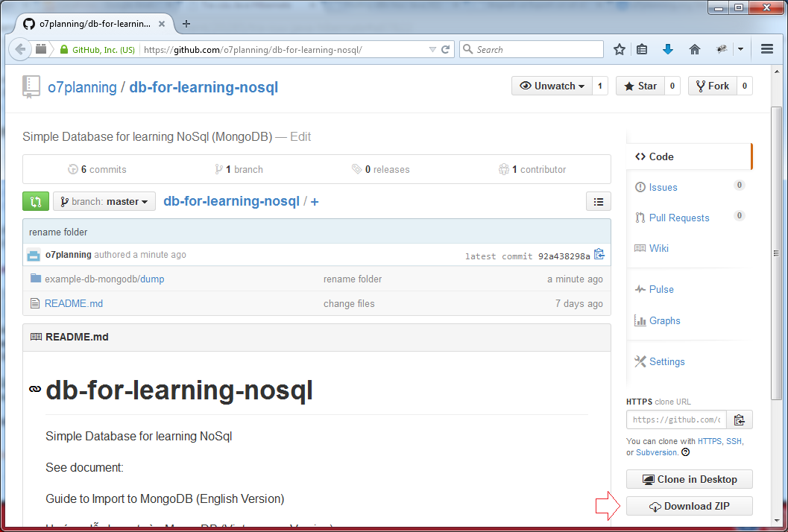This screenshot has height=532, width=788.
Task: Click the o7planning owner link
Action: (x=83, y=87)
